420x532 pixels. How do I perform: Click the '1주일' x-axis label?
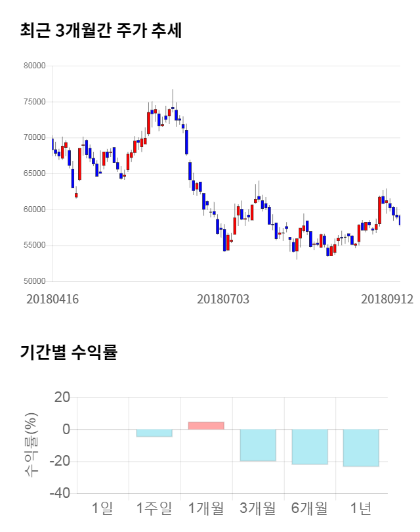pyautogui.click(x=154, y=508)
